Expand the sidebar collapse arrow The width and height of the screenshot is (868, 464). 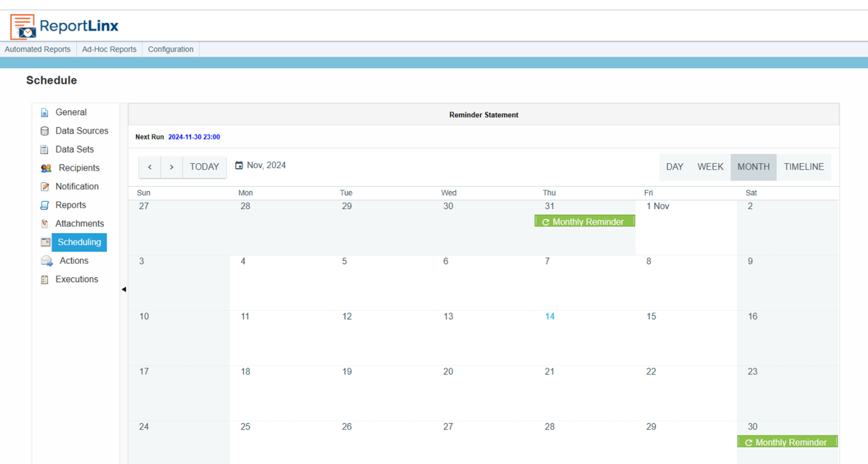coord(123,289)
